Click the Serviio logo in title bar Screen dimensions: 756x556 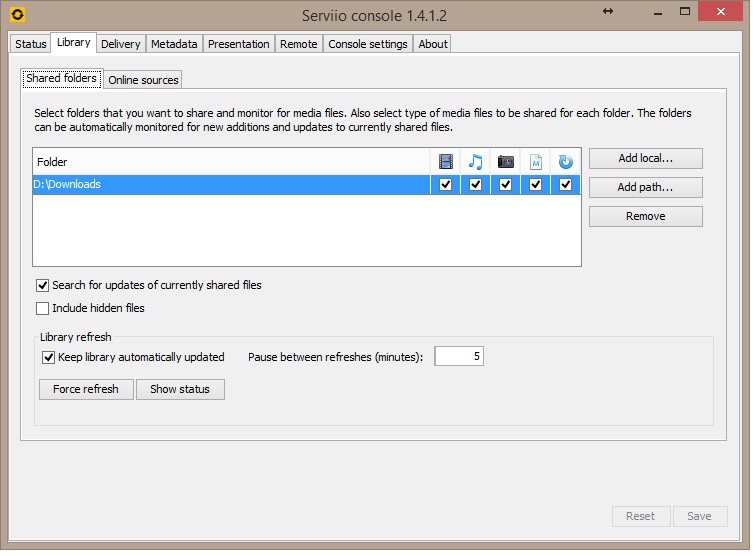point(17,15)
